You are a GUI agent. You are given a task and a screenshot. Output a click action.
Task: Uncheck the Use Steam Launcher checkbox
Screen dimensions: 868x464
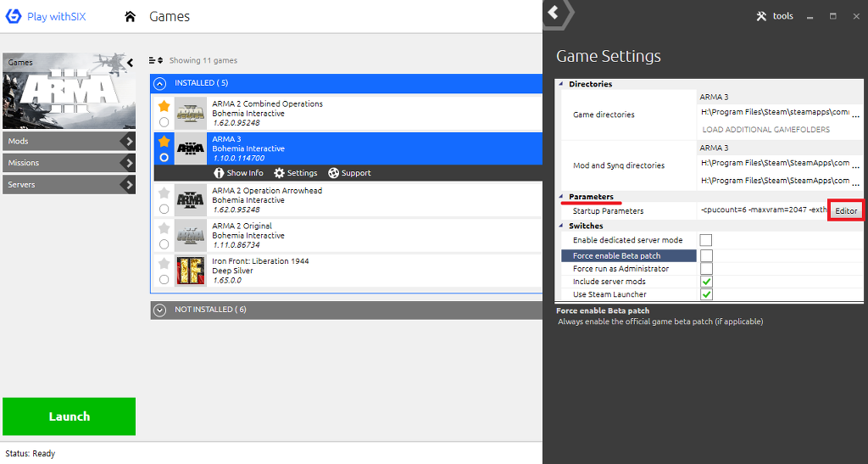[x=706, y=294]
